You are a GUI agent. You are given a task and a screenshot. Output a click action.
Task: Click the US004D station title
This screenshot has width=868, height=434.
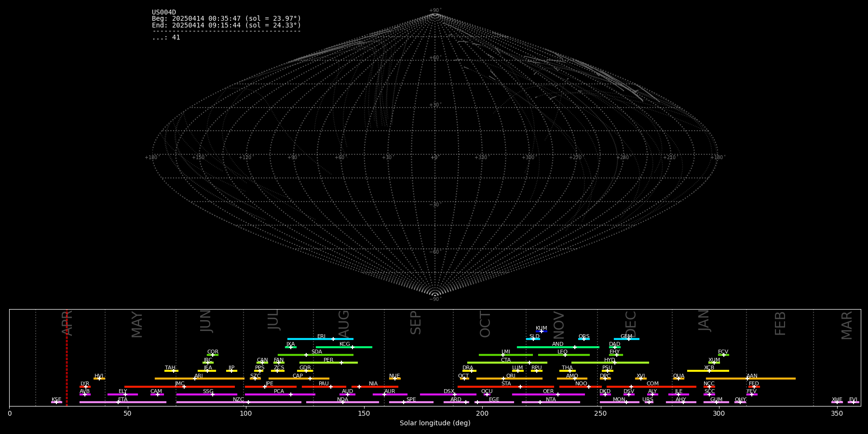pyautogui.click(x=164, y=13)
